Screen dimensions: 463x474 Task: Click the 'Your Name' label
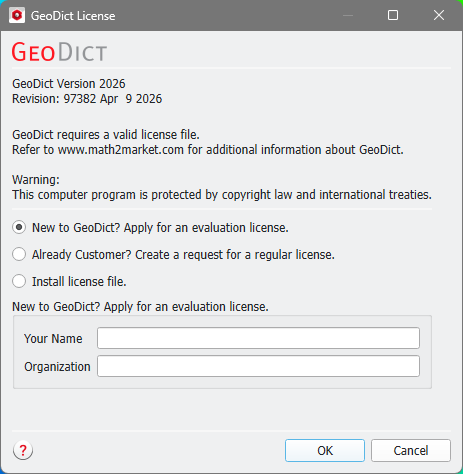pos(53,338)
